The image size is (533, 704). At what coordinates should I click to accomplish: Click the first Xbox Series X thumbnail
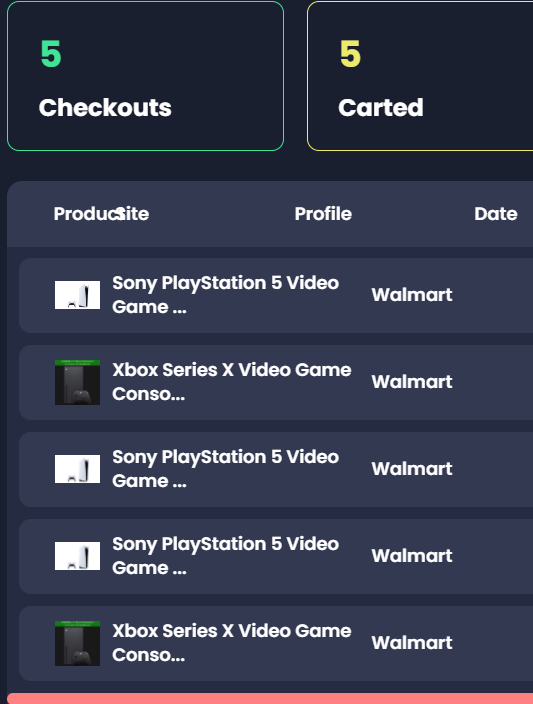click(77, 382)
